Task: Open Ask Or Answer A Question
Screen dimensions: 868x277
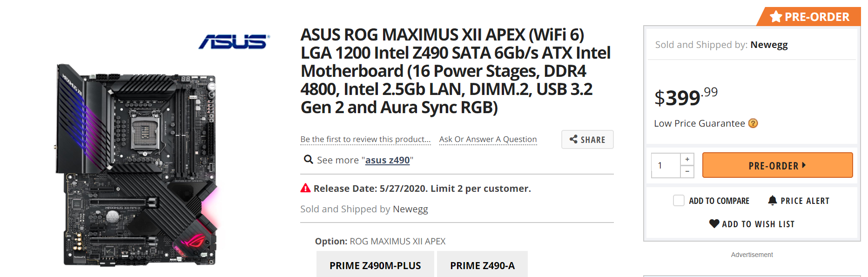Action: coord(488,139)
